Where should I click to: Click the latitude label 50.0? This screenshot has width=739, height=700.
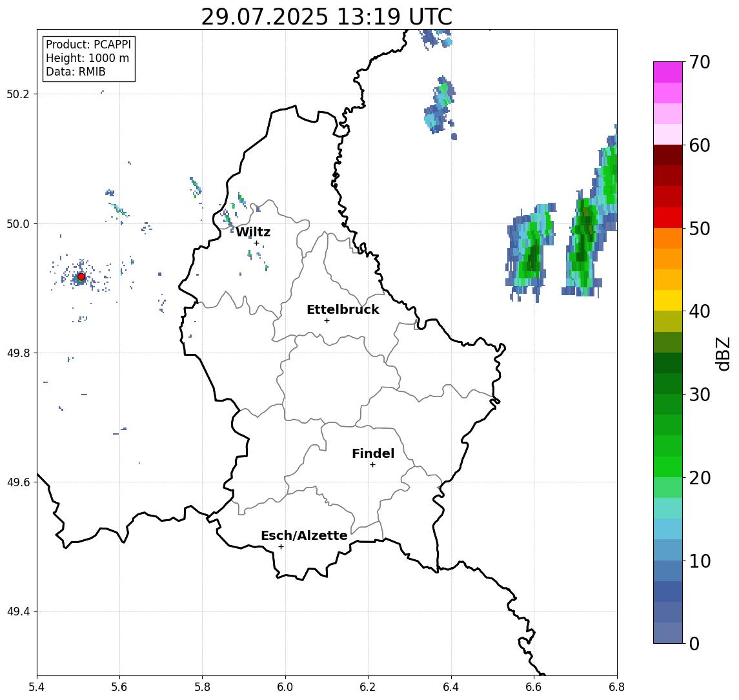click(x=18, y=223)
